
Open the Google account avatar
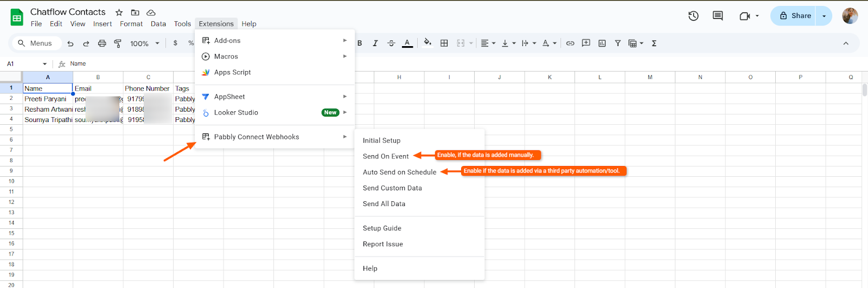[850, 16]
